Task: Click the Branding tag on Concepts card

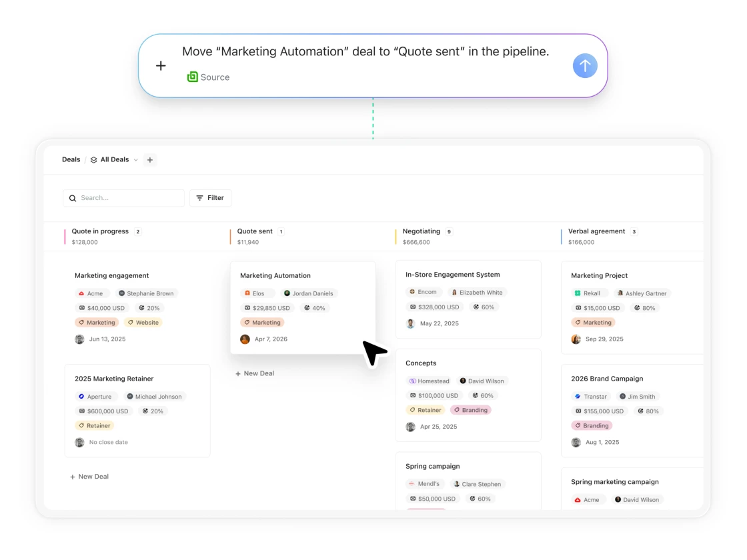Action: pyautogui.click(x=470, y=410)
